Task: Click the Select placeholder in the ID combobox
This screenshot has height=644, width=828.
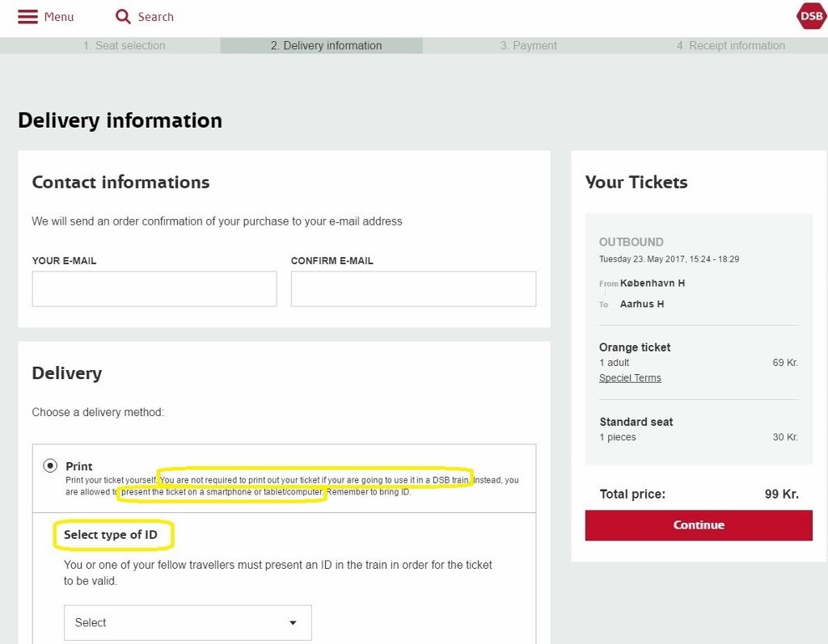Action: click(x=90, y=622)
